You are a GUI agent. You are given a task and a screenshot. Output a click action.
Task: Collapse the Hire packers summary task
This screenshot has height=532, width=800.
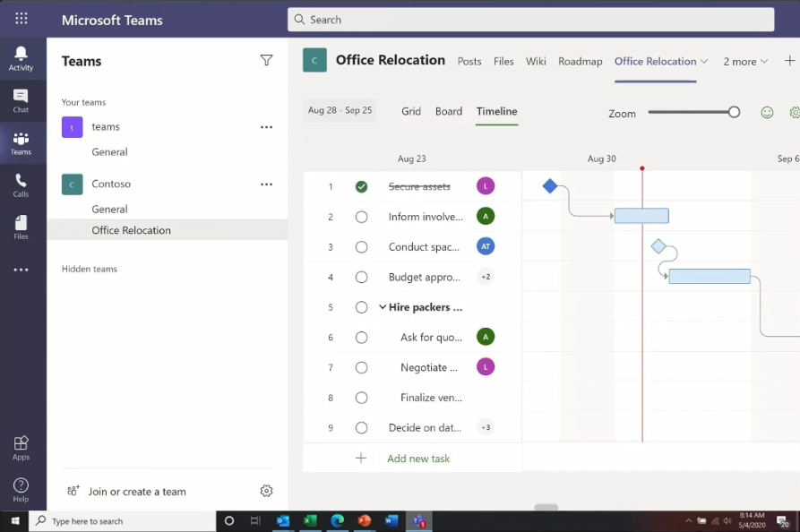pyautogui.click(x=383, y=307)
